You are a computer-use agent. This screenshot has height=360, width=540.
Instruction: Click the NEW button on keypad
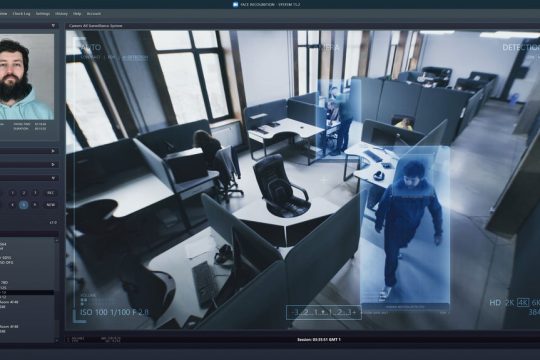tap(50, 205)
